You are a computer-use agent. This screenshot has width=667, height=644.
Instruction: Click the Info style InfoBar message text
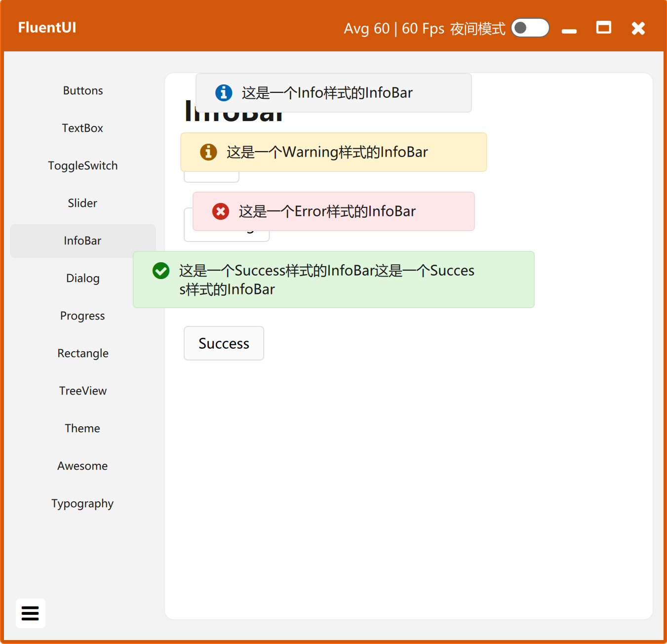327,93
